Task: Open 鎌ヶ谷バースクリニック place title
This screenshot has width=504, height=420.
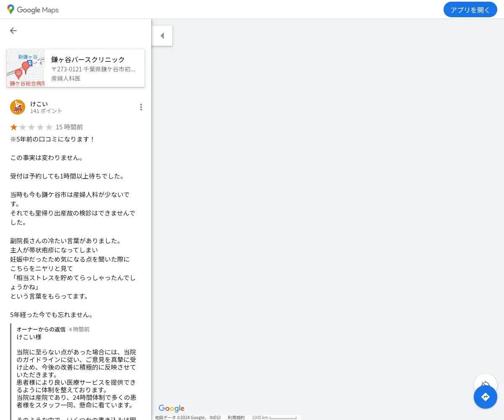Action: (x=88, y=60)
